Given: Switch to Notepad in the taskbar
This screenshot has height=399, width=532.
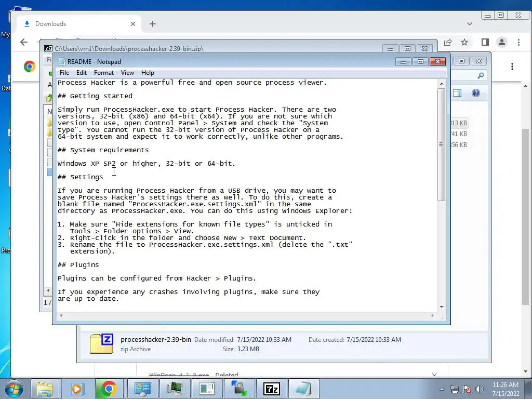Looking at the screenshot, I should 304,389.
